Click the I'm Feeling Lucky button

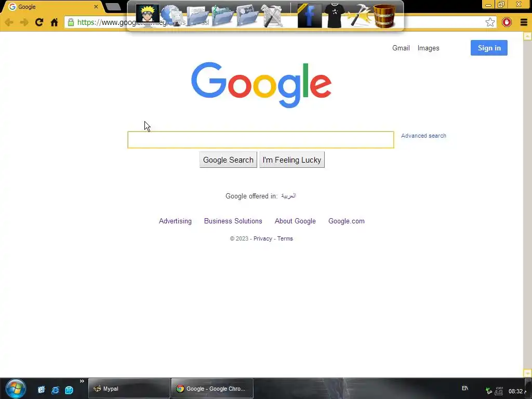tap(292, 160)
